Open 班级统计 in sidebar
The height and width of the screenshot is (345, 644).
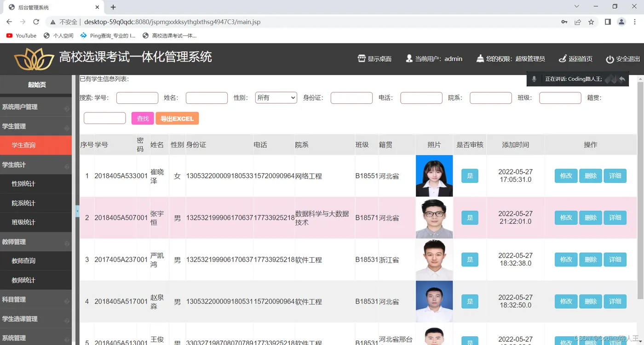(x=36, y=222)
